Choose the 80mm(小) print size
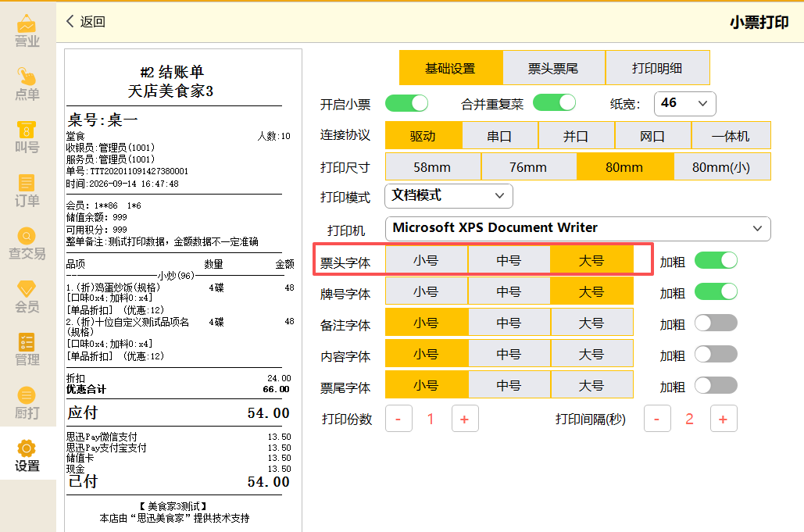 (x=721, y=168)
